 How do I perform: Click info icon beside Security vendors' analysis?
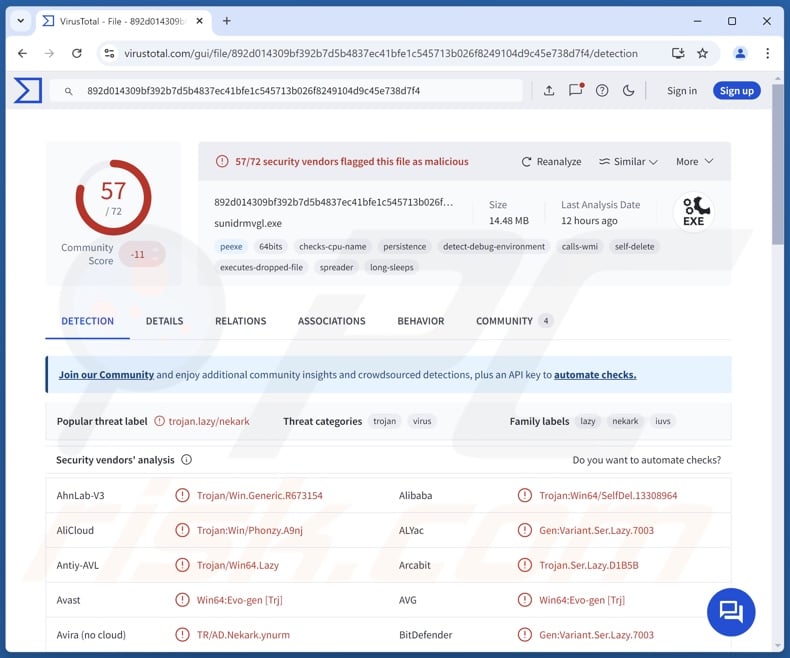pyautogui.click(x=186, y=459)
